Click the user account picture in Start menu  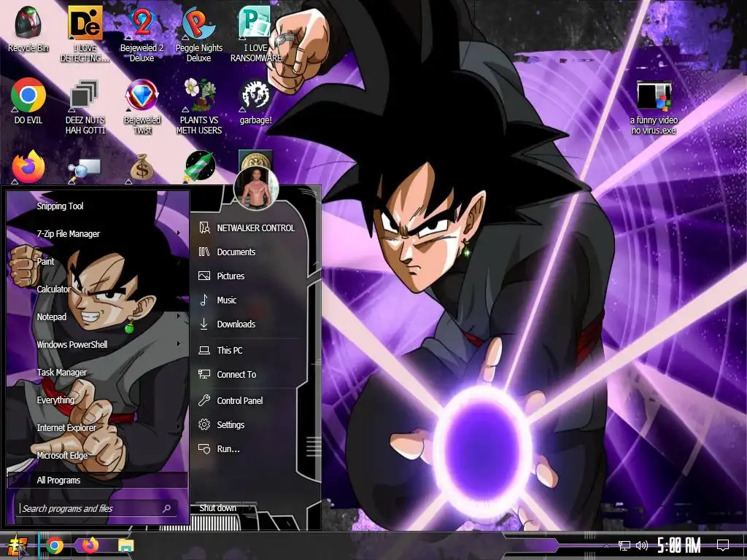click(256, 188)
